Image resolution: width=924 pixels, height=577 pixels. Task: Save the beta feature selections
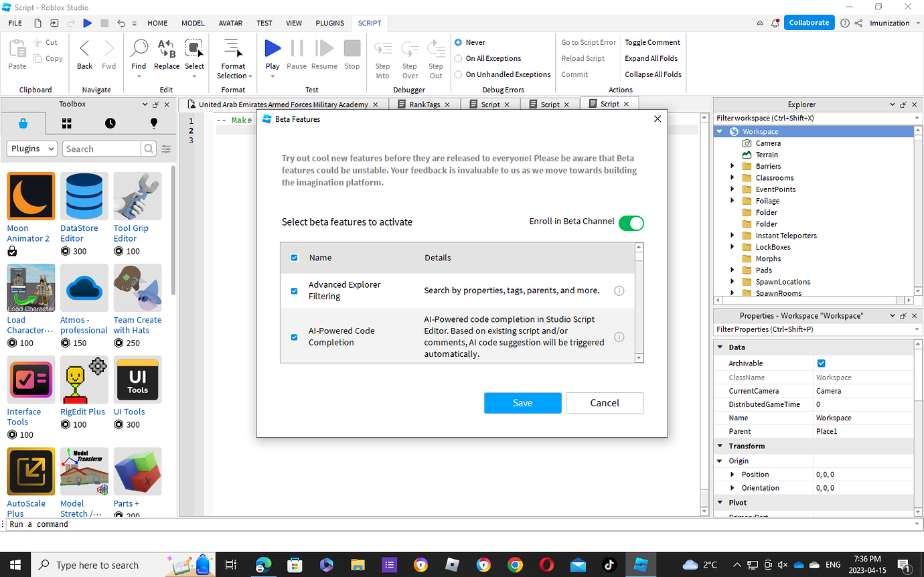click(x=523, y=403)
